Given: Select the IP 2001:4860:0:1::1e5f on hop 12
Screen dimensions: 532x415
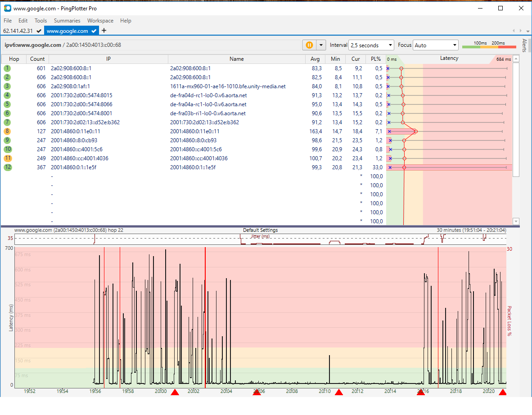Looking at the screenshot, I should [75, 167].
